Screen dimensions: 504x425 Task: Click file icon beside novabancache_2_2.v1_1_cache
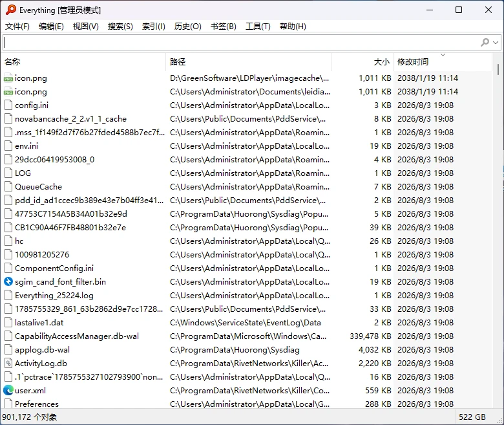click(x=8, y=119)
